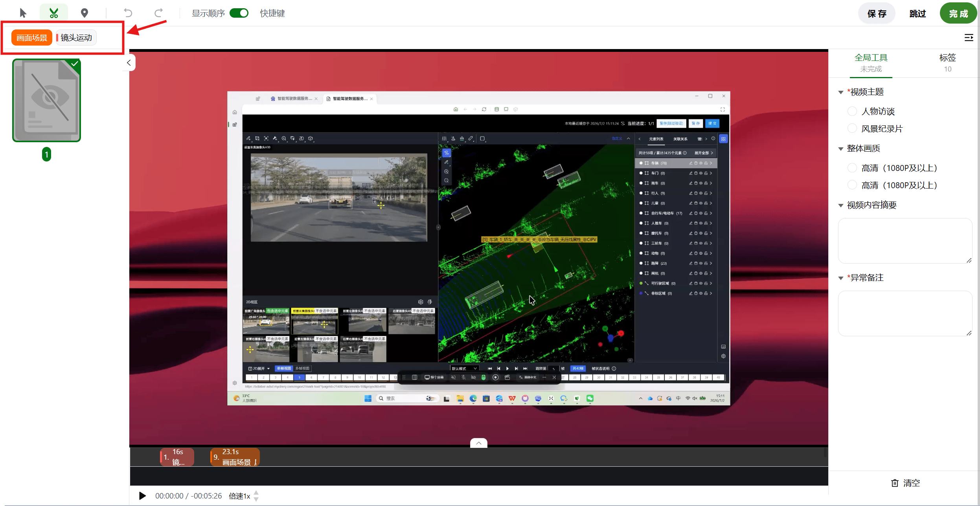Increase playback speed stepper arrow
The height and width of the screenshot is (506, 980).
(x=256, y=493)
